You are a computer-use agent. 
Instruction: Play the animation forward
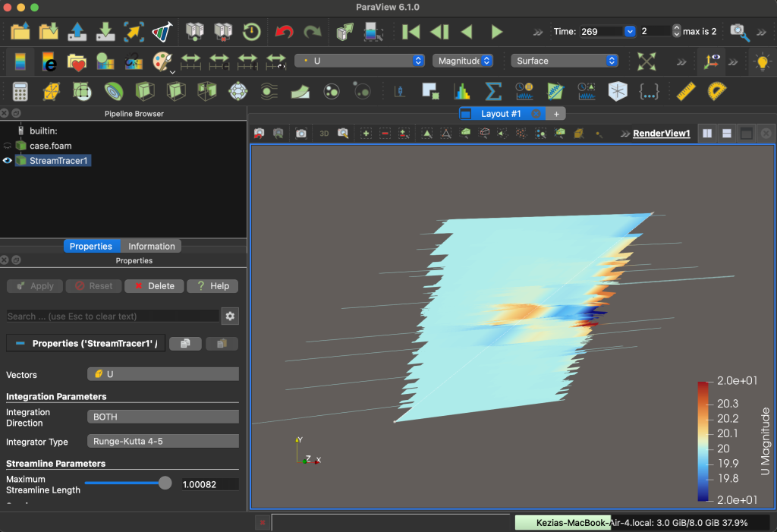[496, 32]
